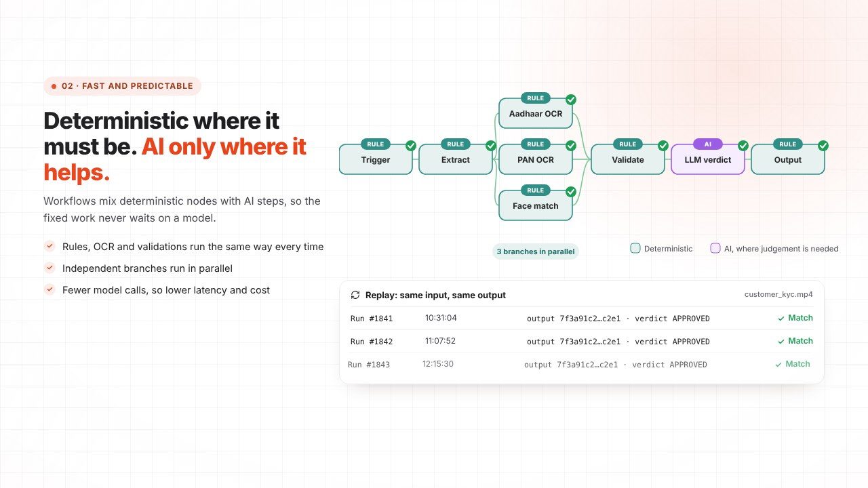Click the customer_kyc.mp4 file name
868x488 pixels.
(778, 294)
